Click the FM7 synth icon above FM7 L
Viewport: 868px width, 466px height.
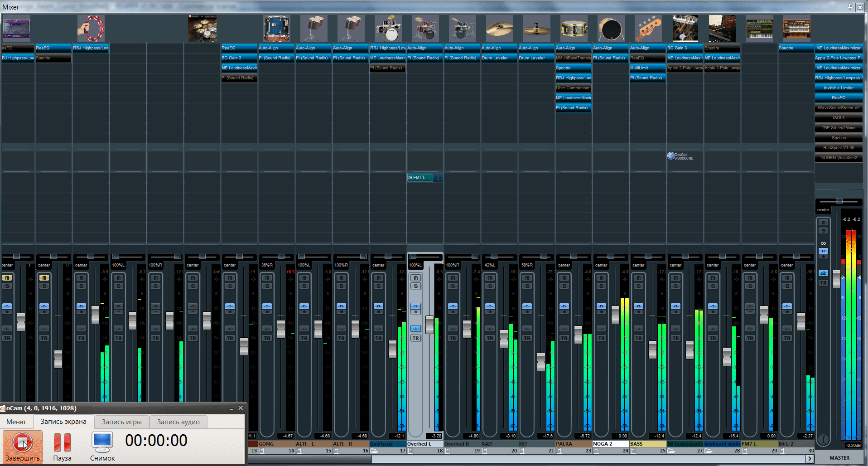click(759, 28)
